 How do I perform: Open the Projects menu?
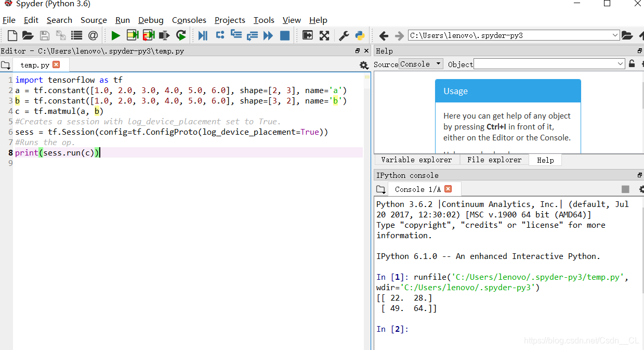coord(230,20)
